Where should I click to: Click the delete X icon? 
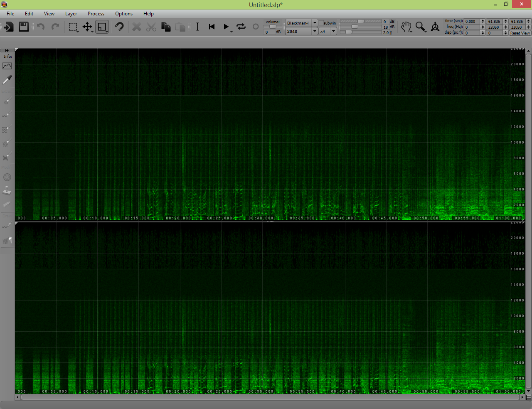pyautogui.click(x=136, y=27)
